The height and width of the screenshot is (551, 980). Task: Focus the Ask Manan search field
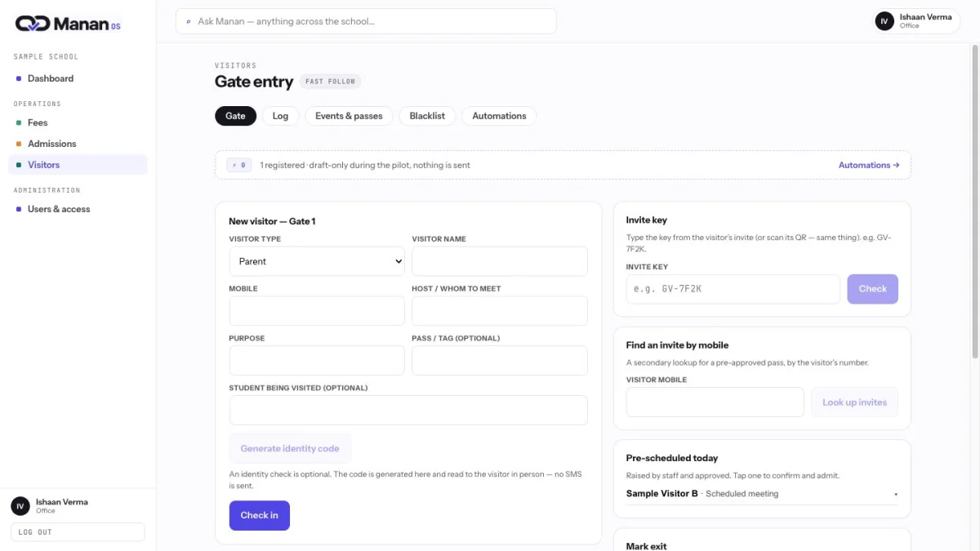coord(366,21)
